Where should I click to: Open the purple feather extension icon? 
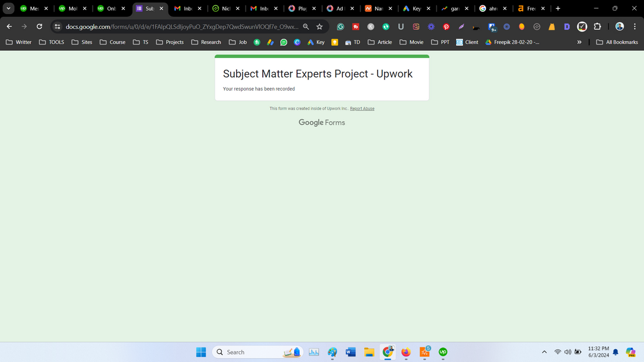461,27
